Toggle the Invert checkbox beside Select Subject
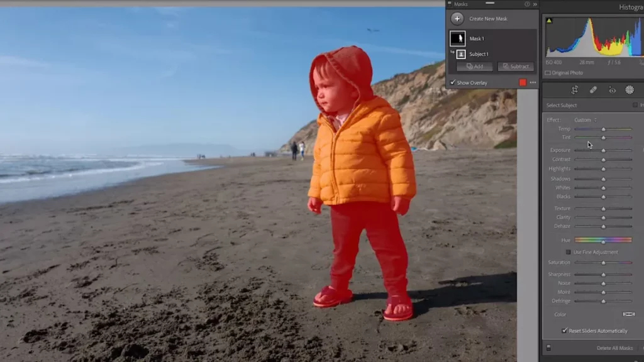The image size is (644, 362). coord(635,105)
